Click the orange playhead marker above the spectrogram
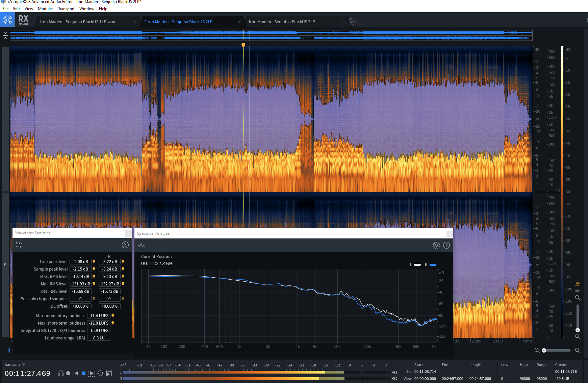Screen dimensions: 588x383 point(243,45)
